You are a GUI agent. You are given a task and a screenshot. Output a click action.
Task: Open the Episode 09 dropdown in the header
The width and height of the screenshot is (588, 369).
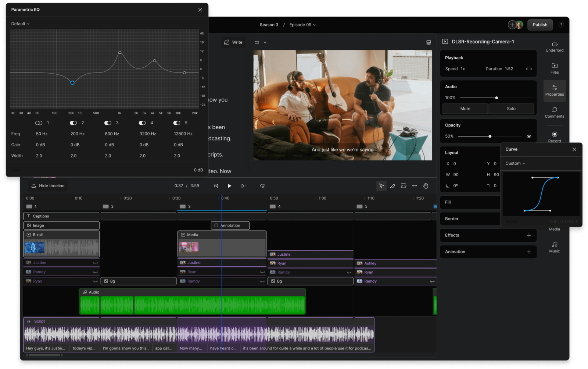302,25
